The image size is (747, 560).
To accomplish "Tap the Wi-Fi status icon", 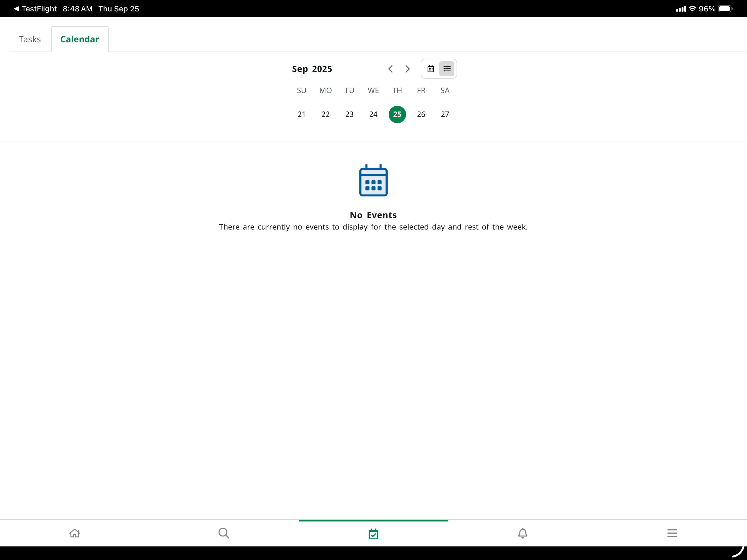I will point(692,9).
